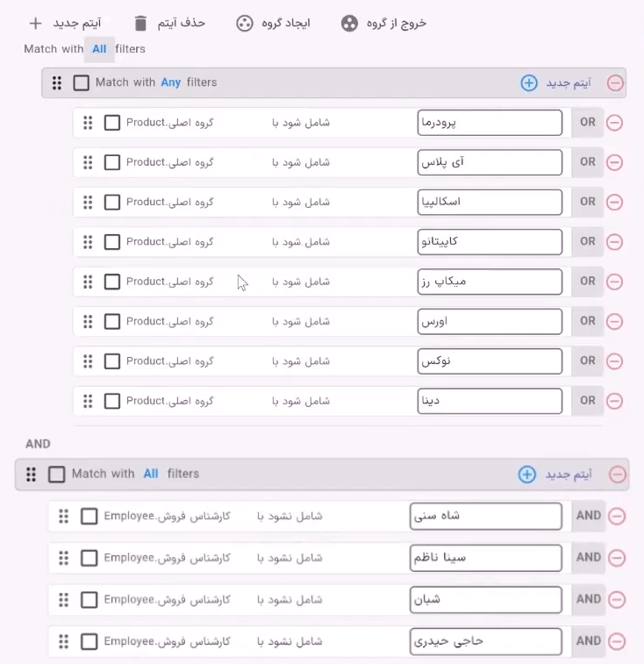Toggle the OR connector on the اورس row

click(588, 321)
